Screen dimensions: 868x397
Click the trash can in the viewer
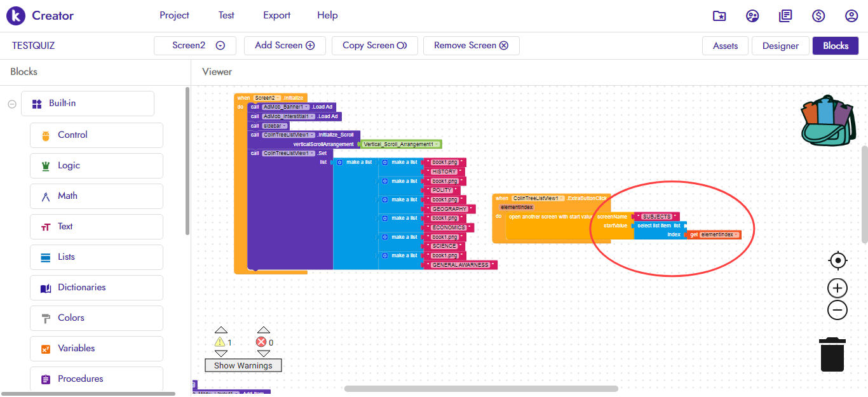coord(832,354)
